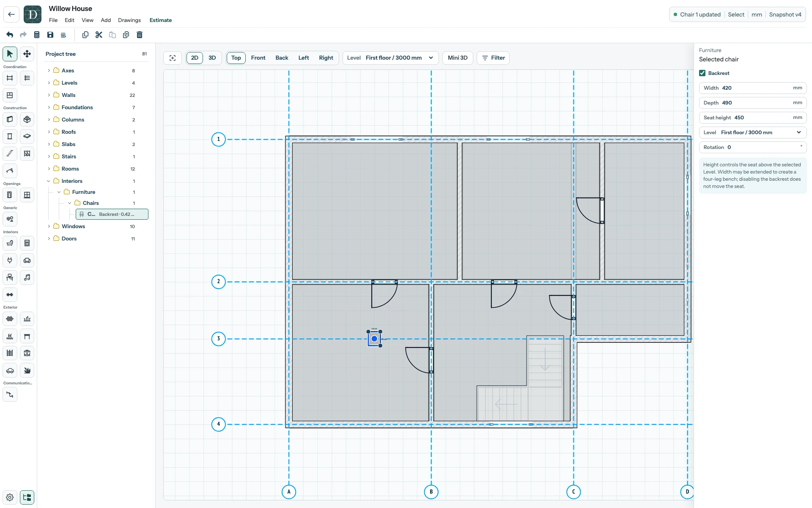Collapse the Chairs folder

tap(70, 203)
